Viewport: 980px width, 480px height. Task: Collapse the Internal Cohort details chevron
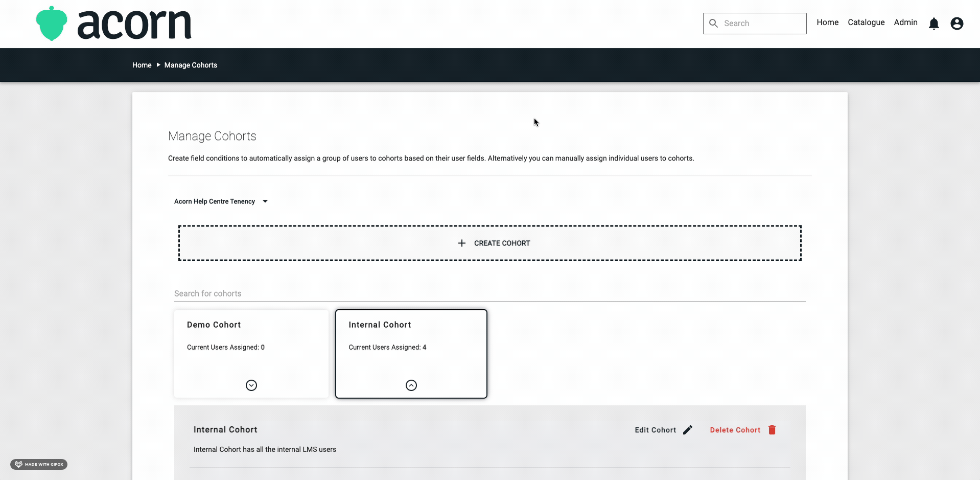pos(411,385)
